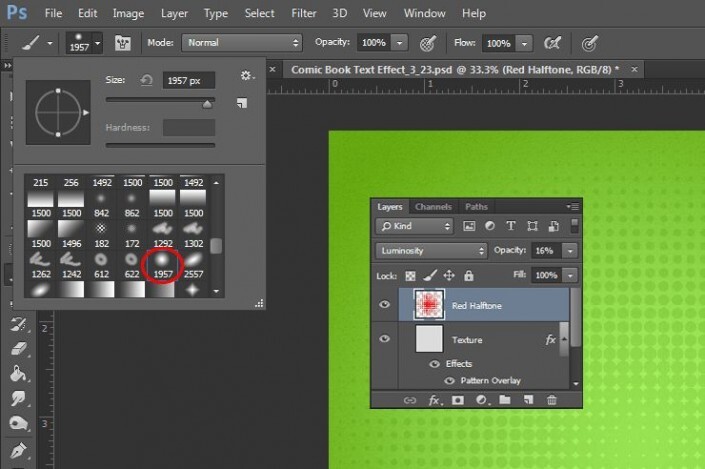Click the brush Size slider handle
Viewport: 705px width, 469px height.
point(208,102)
